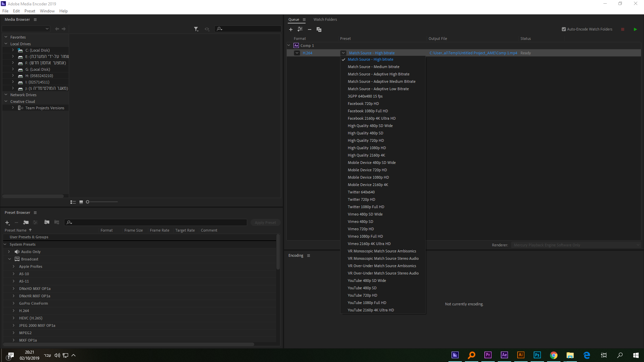This screenshot has height=362, width=644.
Task: Click the Add Source plus icon in Queue
Action: point(291,29)
